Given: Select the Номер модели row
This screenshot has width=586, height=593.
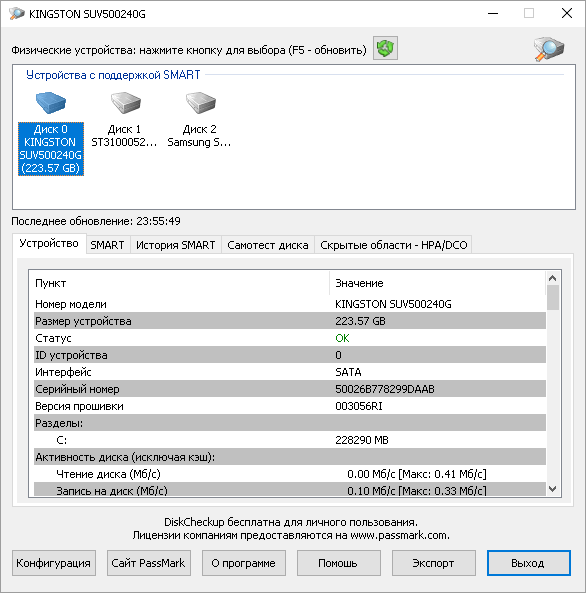Looking at the screenshot, I should coord(290,304).
